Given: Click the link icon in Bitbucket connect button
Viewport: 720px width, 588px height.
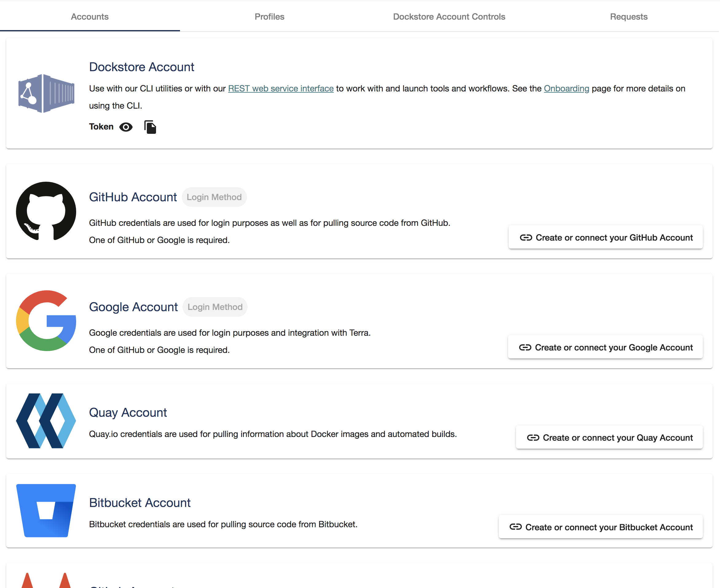Looking at the screenshot, I should tap(515, 527).
